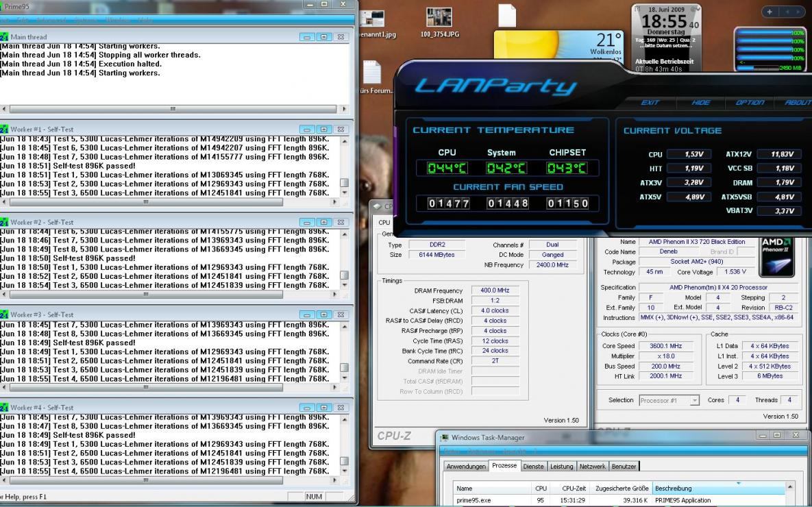Switch to the Benutzer tab
Screen dimensions: 812x507
[x=624, y=467]
